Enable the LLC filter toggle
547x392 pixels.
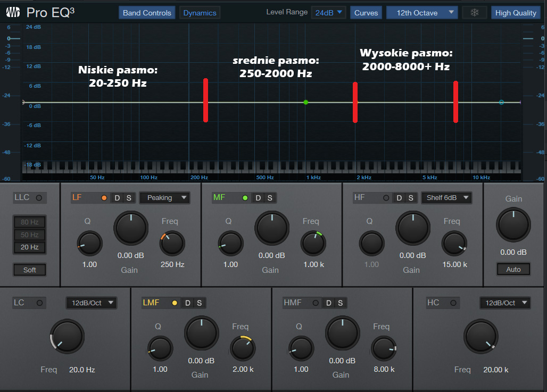click(39, 198)
